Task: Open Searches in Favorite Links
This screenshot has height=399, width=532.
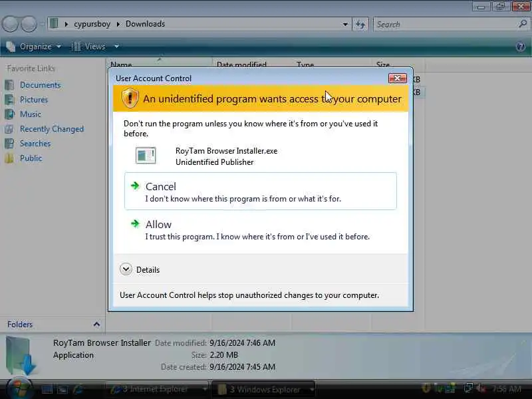Action: [x=35, y=144]
